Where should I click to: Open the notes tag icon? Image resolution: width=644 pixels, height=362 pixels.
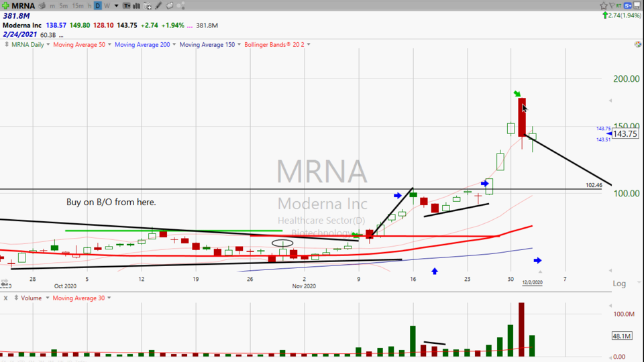pos(169,6)
